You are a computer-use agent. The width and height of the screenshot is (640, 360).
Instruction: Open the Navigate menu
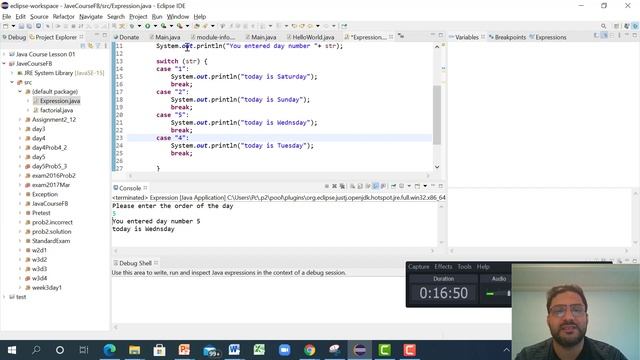point(91,17)
